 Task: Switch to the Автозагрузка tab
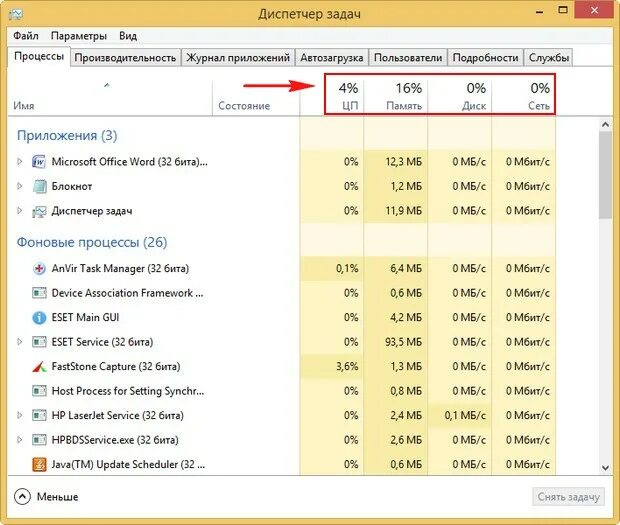331,58
